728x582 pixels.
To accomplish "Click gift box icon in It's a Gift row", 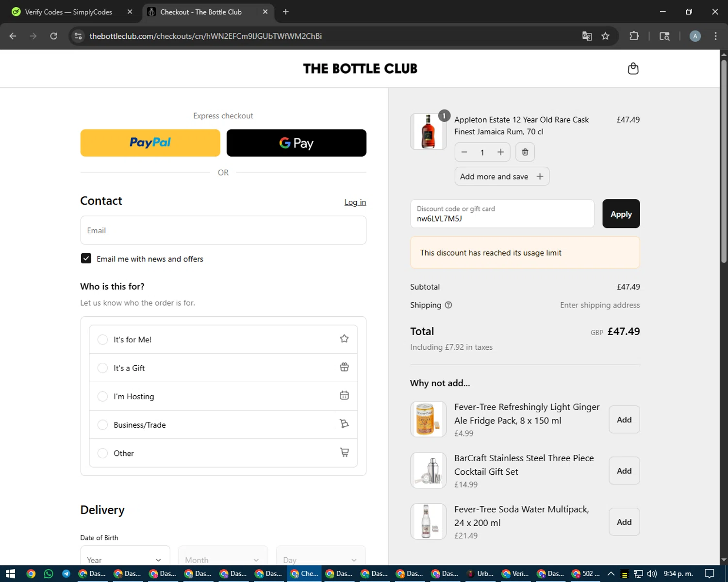I will pyautogui.click(x=344, y=367).
